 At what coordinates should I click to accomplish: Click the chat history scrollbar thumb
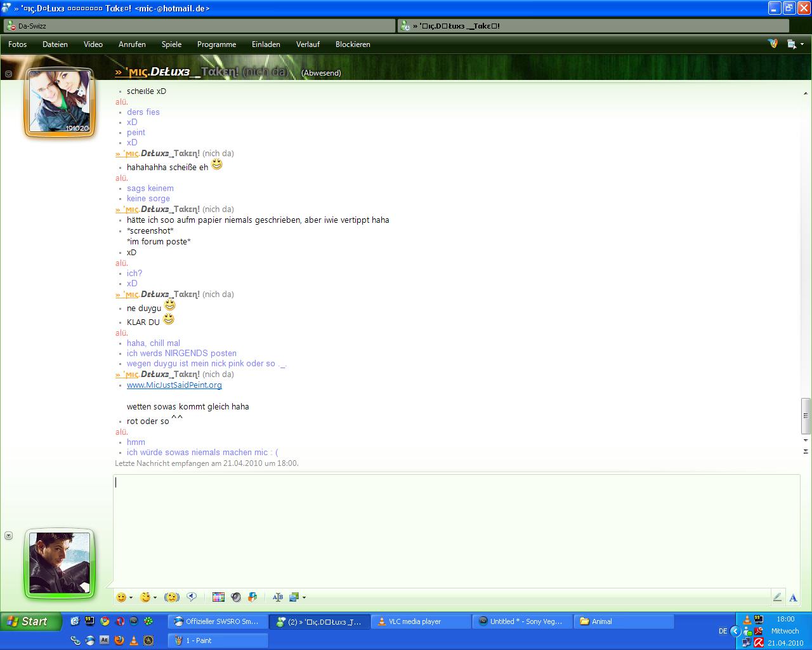(806, 416)
